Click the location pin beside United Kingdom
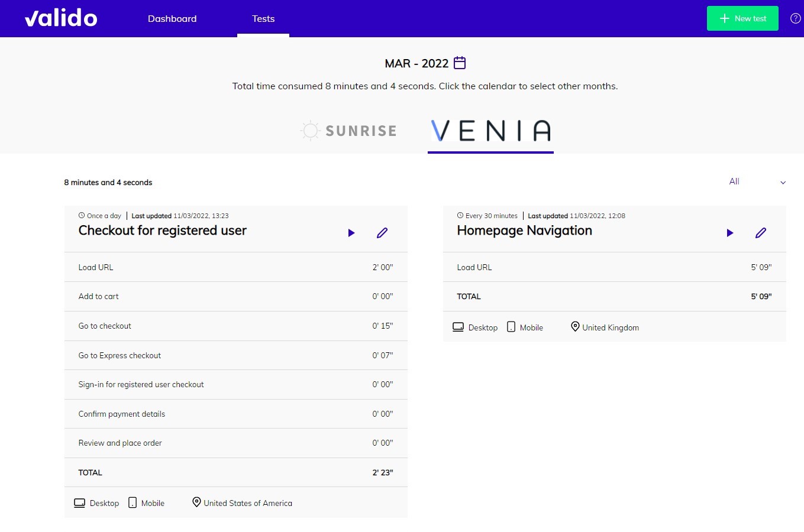 (x=575, y=326)
